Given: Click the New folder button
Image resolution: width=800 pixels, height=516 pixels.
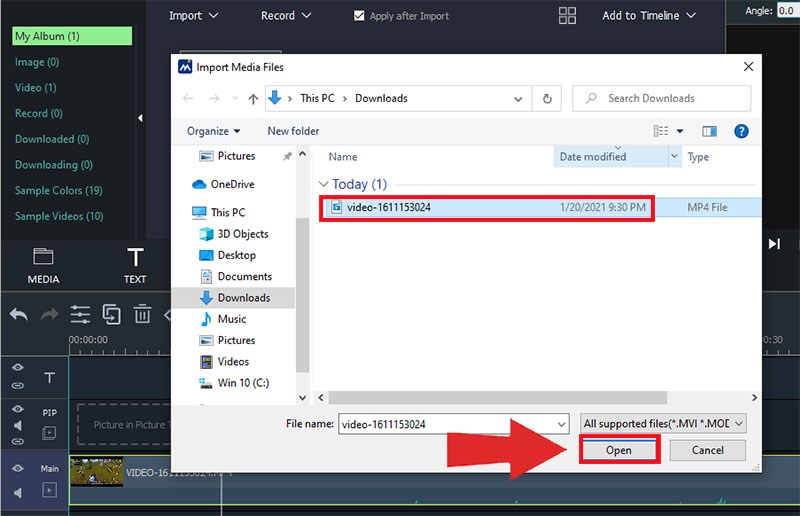Looking at the screenshot, I should (x=293, y=131).
